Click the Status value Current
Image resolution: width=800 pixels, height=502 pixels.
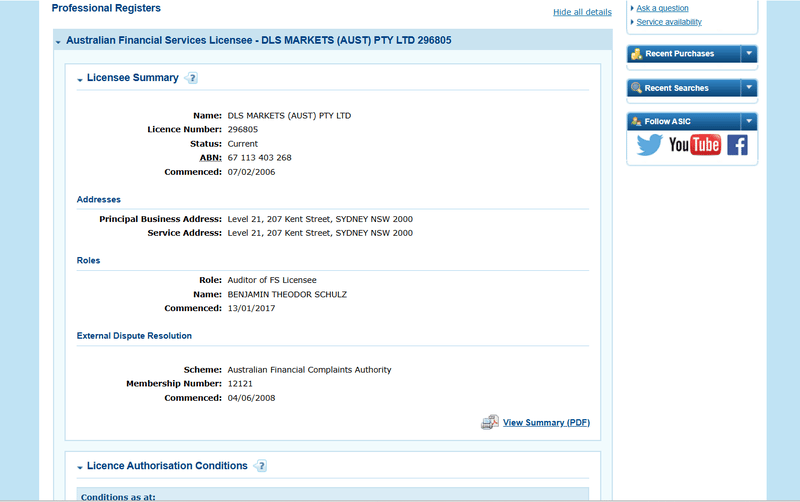tap(243, 144)
